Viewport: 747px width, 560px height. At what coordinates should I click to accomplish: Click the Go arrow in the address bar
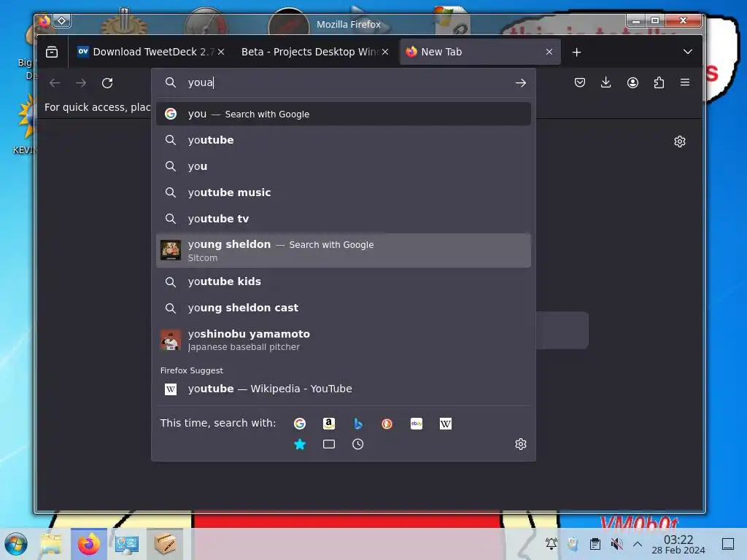[520, 83]
